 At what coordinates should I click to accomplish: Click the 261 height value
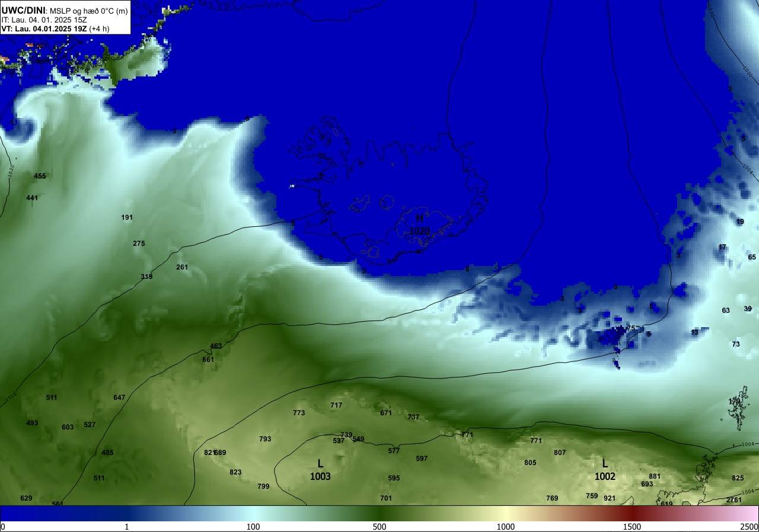pyautogui.click(x=182, y=267)
